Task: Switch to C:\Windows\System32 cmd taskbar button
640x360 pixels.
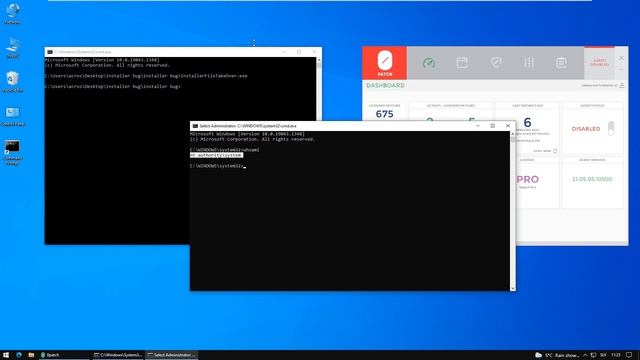Action: (x=118, y=355)
